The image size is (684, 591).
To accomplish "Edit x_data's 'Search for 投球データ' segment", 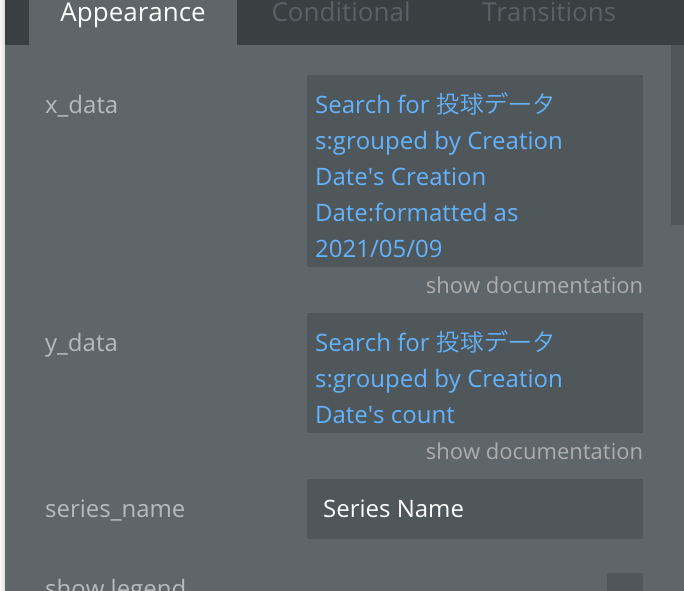I will (x=434, y=105).
